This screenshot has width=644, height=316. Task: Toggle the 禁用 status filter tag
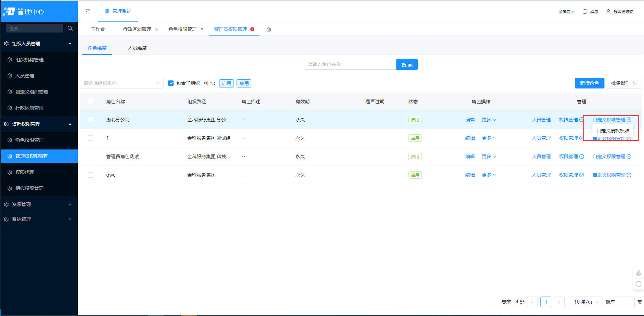tap(244, 83)
